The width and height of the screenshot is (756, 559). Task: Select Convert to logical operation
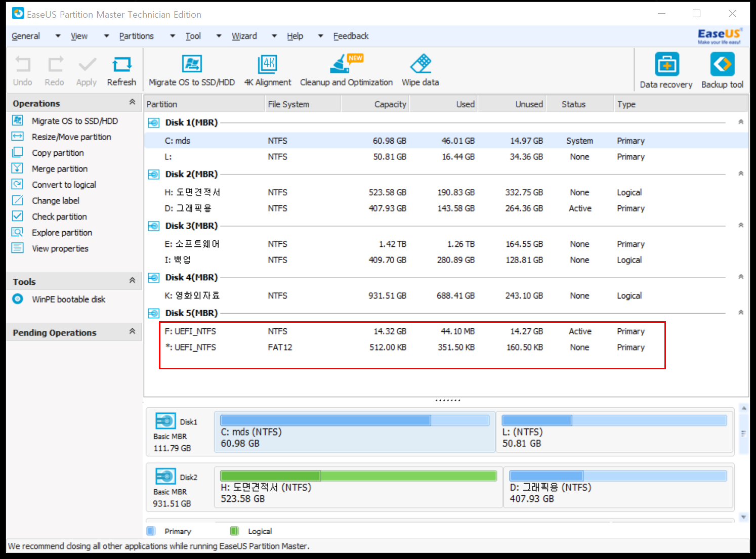coord(64,185)
